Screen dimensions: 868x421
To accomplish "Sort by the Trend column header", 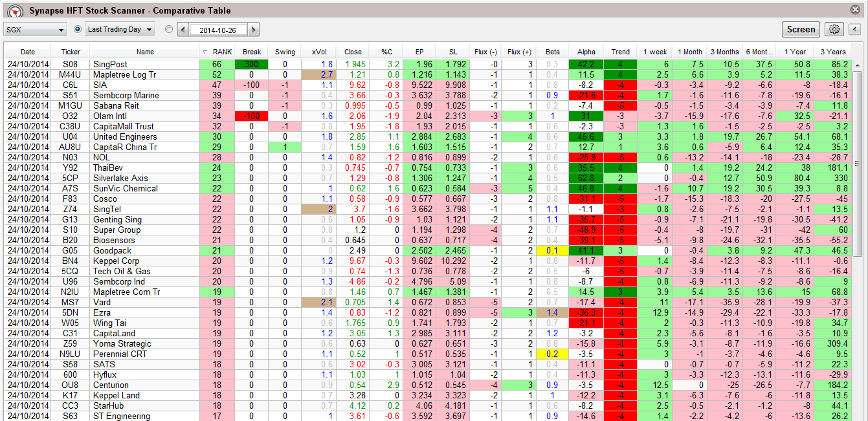I will pos(620,52).
